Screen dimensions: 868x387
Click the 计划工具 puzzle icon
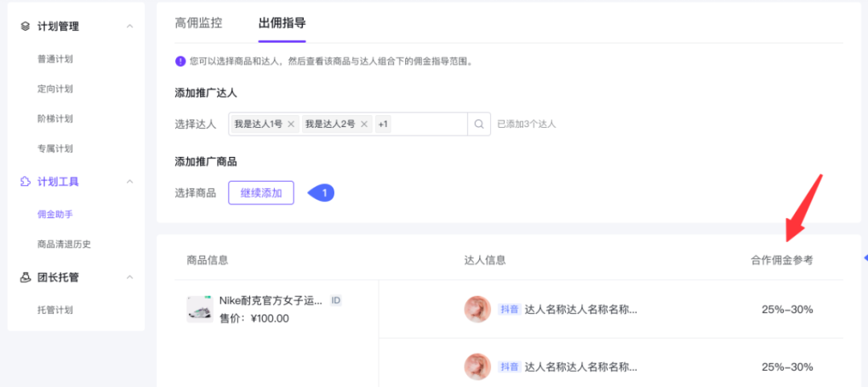click(x=26, y=182)
